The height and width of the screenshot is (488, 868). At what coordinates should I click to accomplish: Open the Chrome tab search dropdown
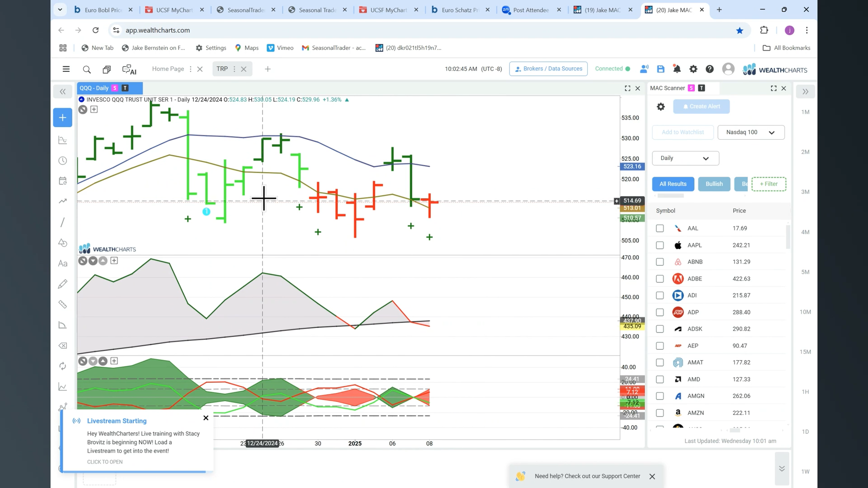tap(60, 9)
